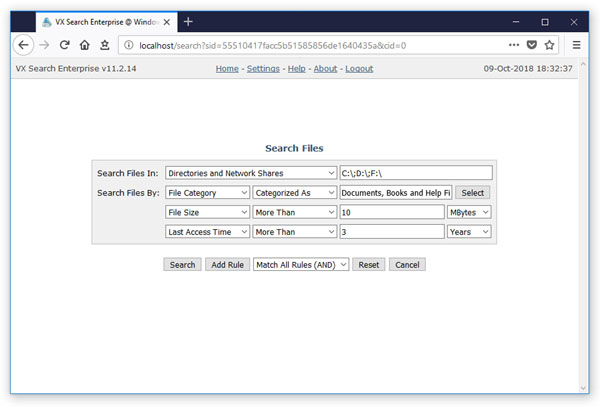Click the Cancel button
The image size is (600, 406).
click(x=407, y=264)
